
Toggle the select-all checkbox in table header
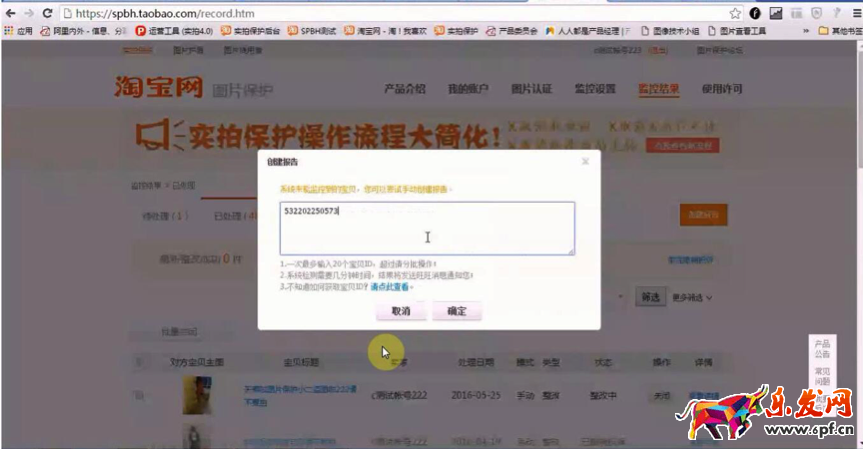pos(139,362)
